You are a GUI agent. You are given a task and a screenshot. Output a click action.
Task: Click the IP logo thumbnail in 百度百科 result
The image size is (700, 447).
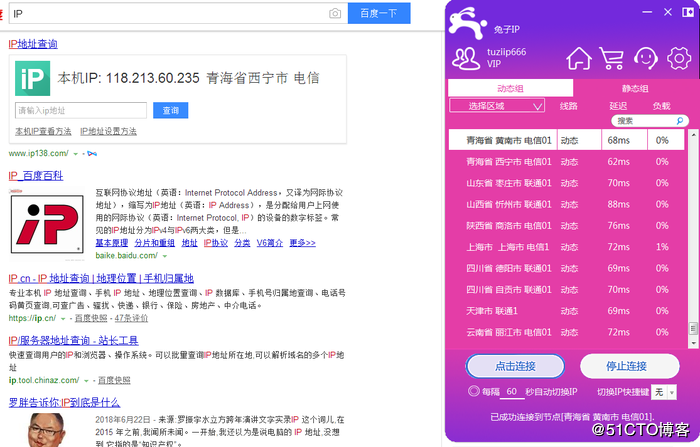point(47,224)
